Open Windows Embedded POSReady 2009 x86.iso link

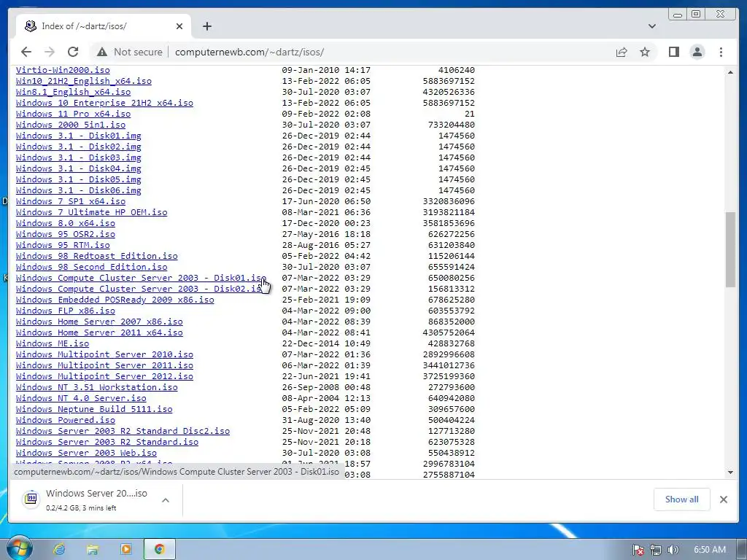[x=115, y=300]
